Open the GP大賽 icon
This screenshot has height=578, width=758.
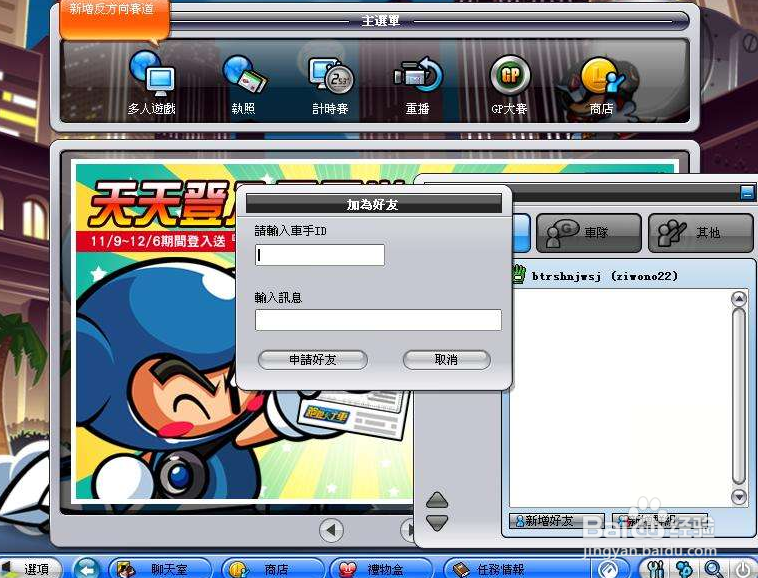pyautogui.click(x=510, y=83)
